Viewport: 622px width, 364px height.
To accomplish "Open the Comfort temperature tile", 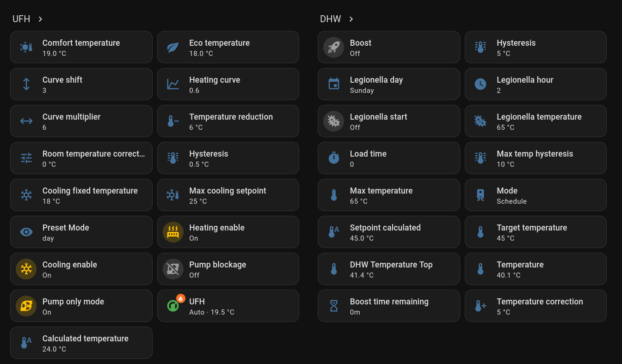I will pos(81,47).
